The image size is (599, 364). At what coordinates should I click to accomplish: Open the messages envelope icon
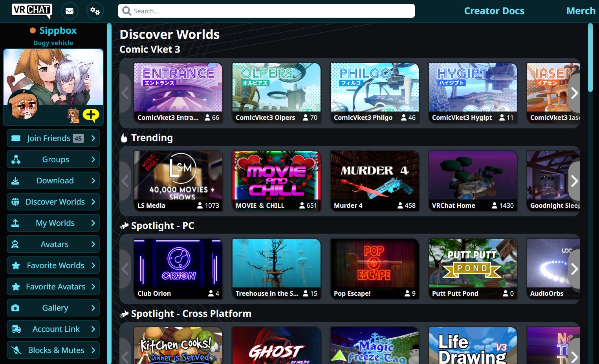[70, 11]
